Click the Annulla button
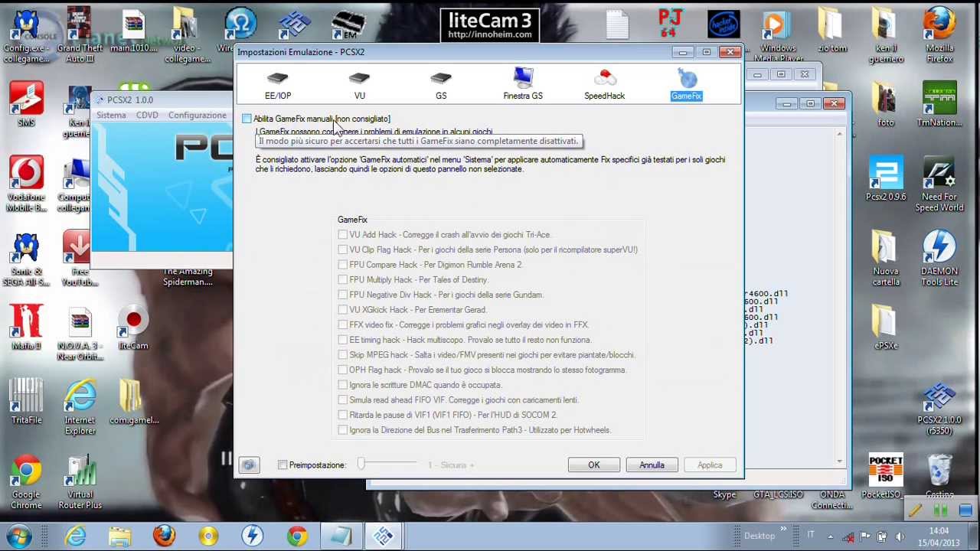Viewport: 980px width, 551px height. point(652,465)
